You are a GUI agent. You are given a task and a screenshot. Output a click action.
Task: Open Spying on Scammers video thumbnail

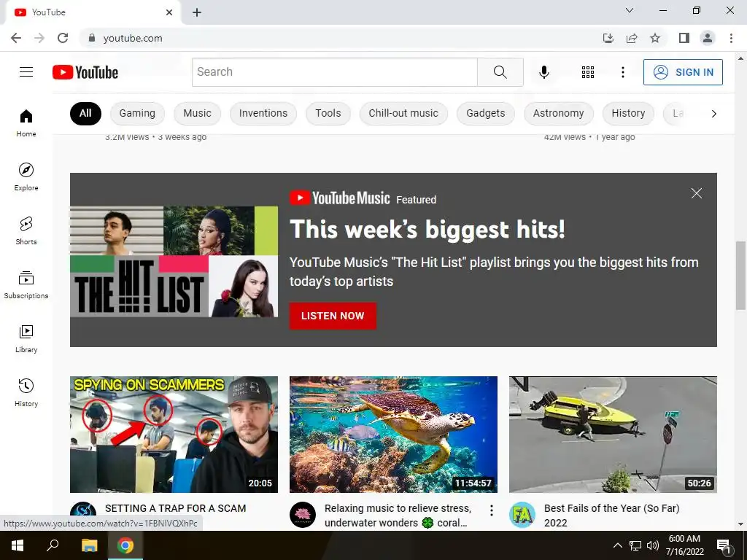[174, 435]
